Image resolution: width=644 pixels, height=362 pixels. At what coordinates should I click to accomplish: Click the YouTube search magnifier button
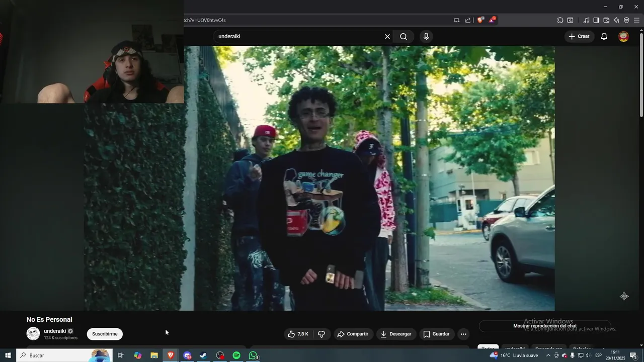coord(404,37)
